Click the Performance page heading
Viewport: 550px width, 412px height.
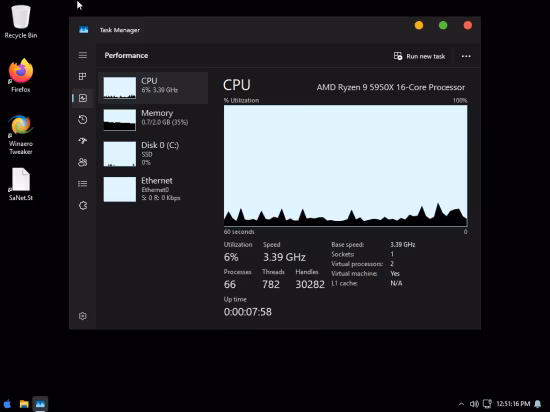126,55
